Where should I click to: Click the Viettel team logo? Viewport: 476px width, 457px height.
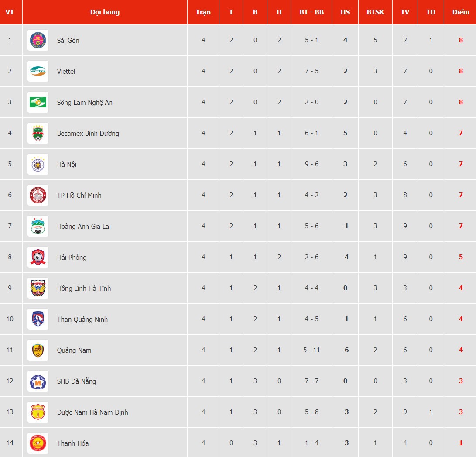point(38,71)
